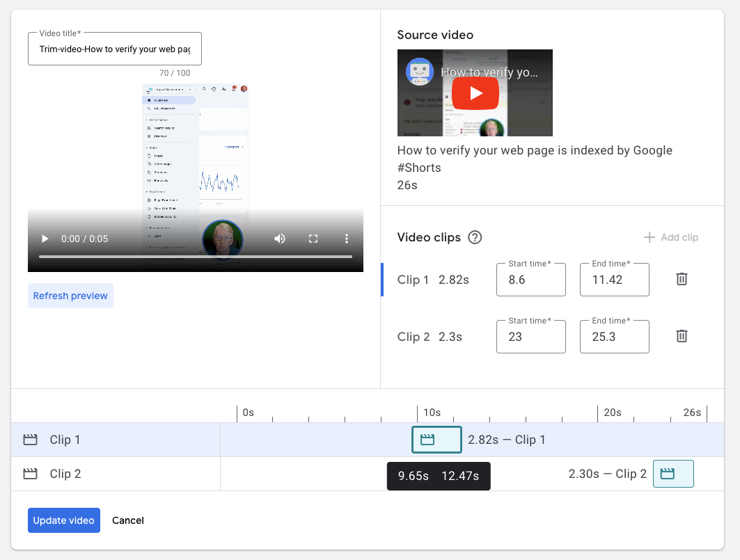Click the '2.30s — Clip 2' timeline label

point(608,474)
